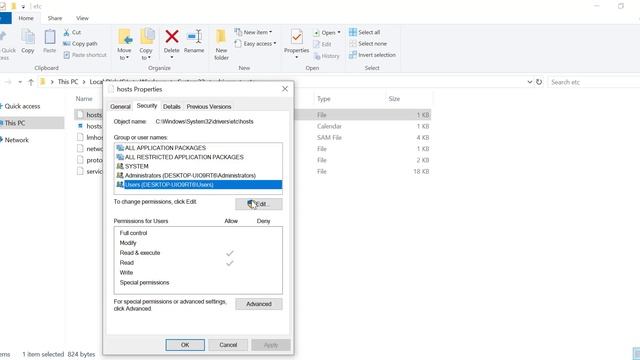The height and width of the screenshot is (360, 640).
Task: Choose Copy path in ribbon
Action: [80, 43]
